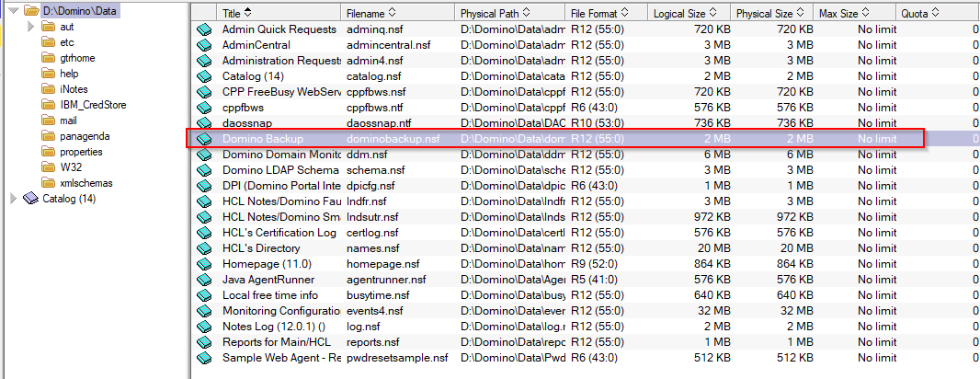Click the aut folder icon in tree
The image size is (980, 379).
click(x=49, y=27)
